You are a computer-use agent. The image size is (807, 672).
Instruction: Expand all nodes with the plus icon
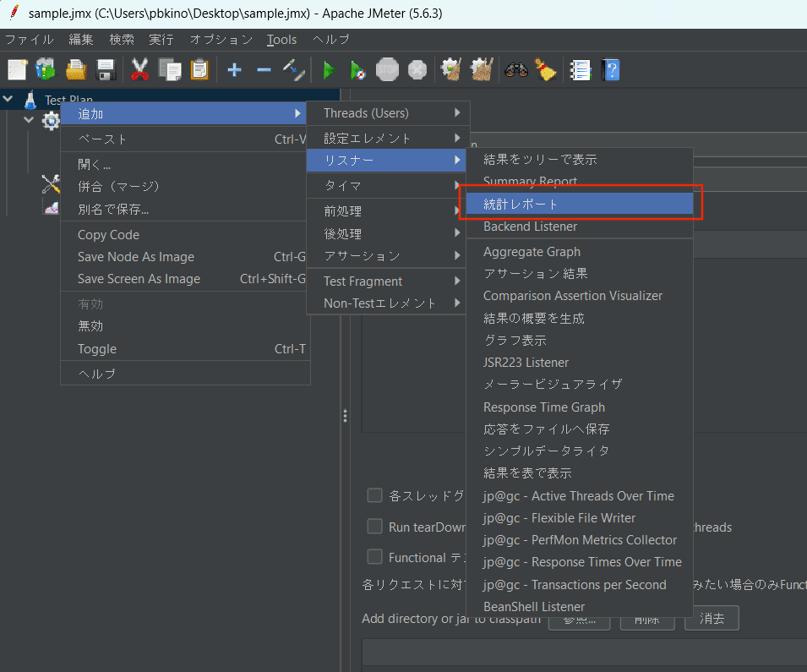234,69
